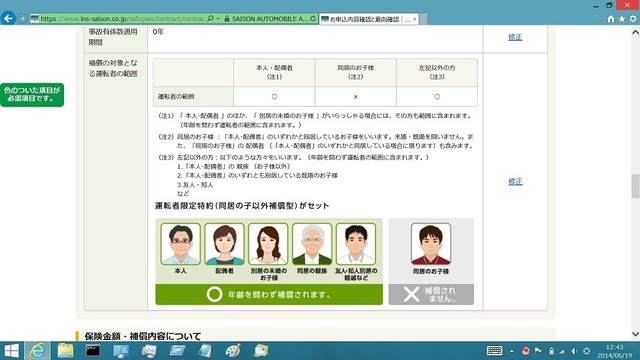Open the Windows Start button
The width and height of the screenshot is (640, 360).
click(x=11, y=351)
